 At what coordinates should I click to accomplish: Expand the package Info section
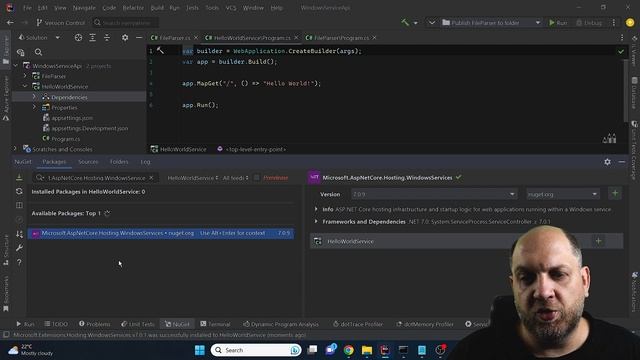point(316,209)
